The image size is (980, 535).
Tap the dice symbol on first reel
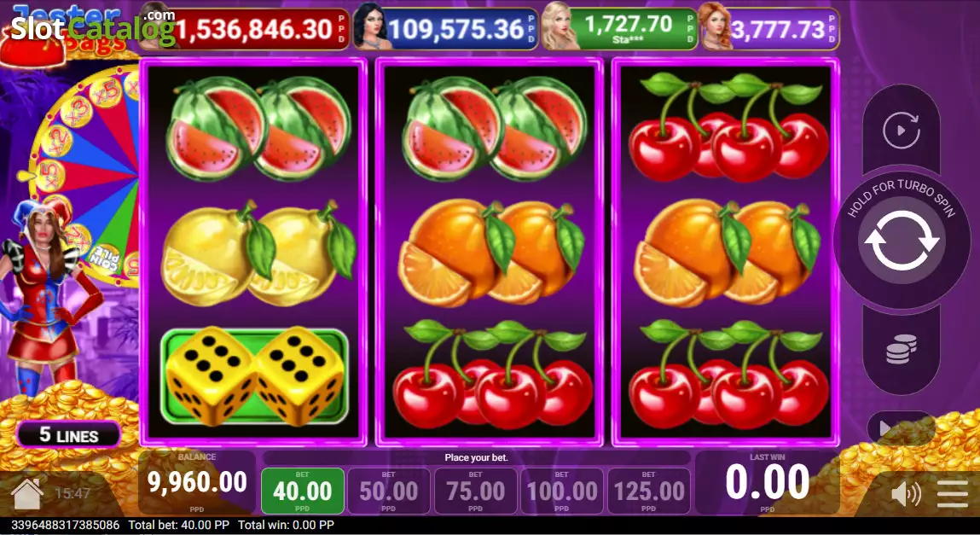pyautogui.click(x=254, y=375)
